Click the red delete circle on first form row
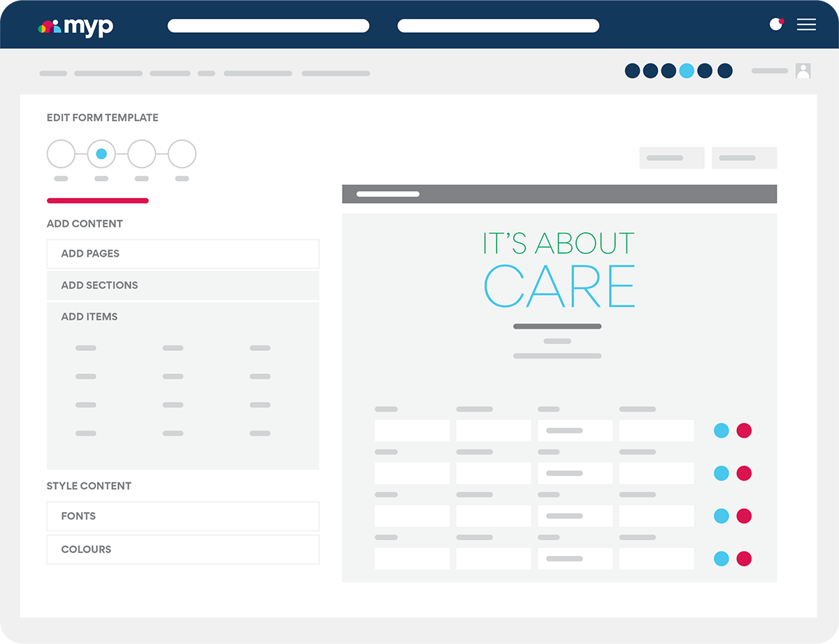The height and width of the screenshot is (644, 839). [744, 430]
